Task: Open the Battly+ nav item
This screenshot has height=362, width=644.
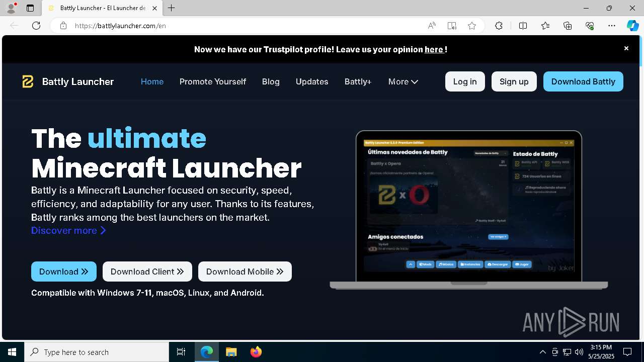Action: [x=358, y=81]
